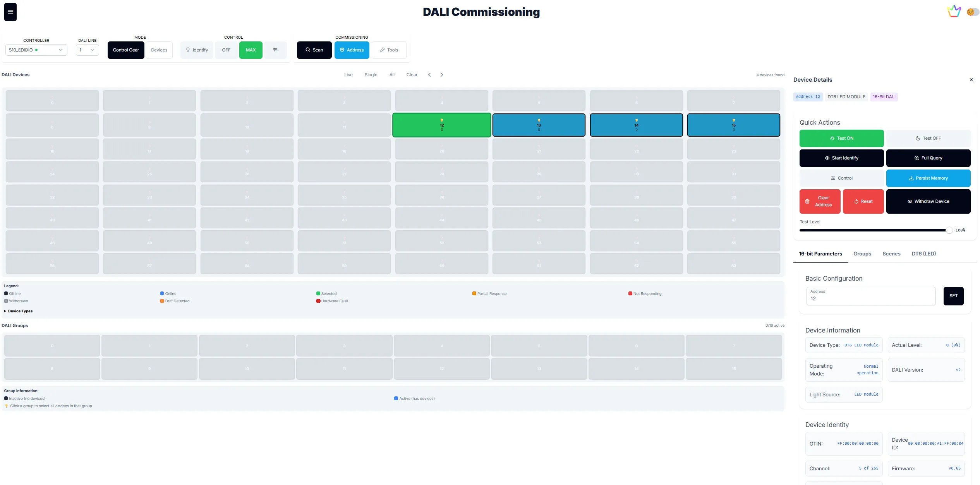Screen dimensions: 980x485
Task: Click the Address input field
Action: pyautogui.click(x=871, y=296)
